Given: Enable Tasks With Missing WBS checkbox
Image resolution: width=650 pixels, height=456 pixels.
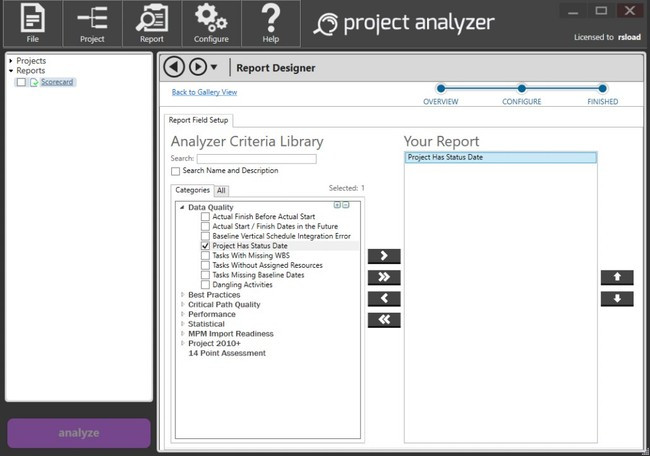Looking at the screenshot, I should tap(206, 255).
